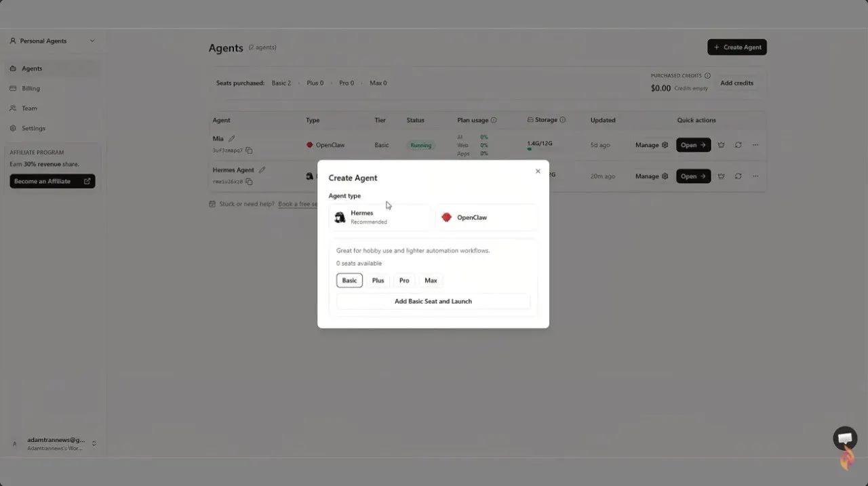Copy the Mia agent ID
868x486 pixels.
[x=249, y=150]
